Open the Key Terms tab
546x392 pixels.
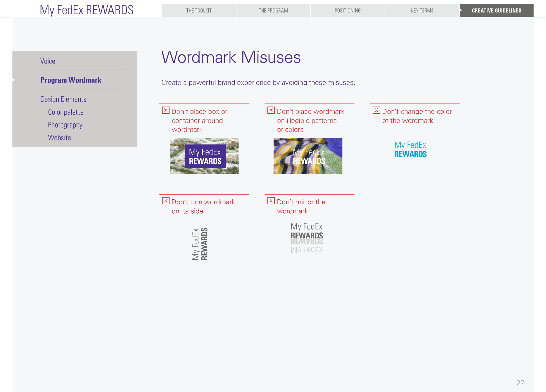pos(422,11)
